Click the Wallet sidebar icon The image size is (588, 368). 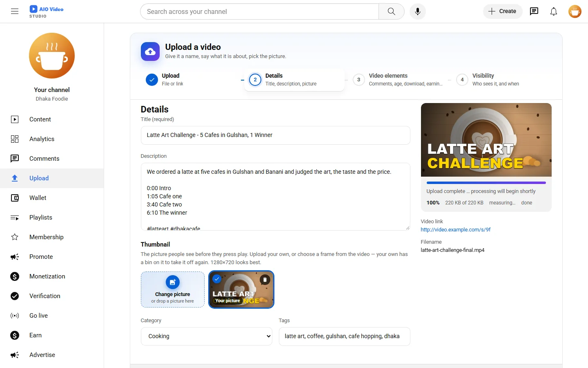tap(15, 198)
